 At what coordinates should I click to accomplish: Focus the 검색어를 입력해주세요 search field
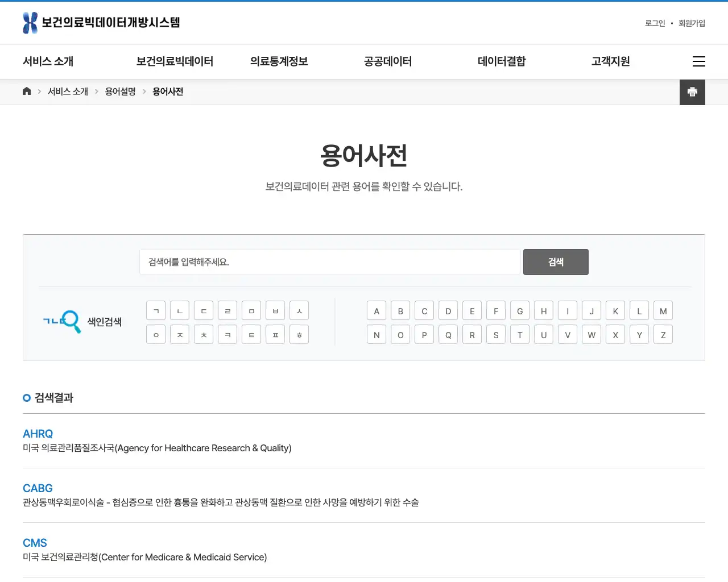point(330,262)
